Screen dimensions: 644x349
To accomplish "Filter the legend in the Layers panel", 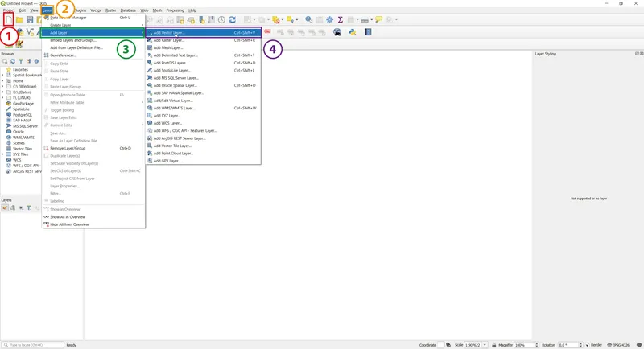I will click(x=29, y=208).
